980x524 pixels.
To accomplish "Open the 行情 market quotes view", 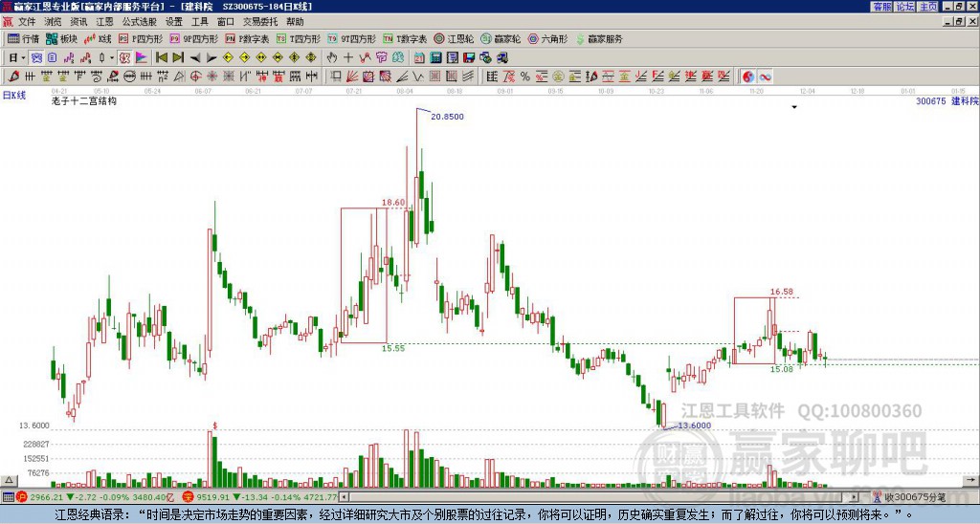I will 23,38.
